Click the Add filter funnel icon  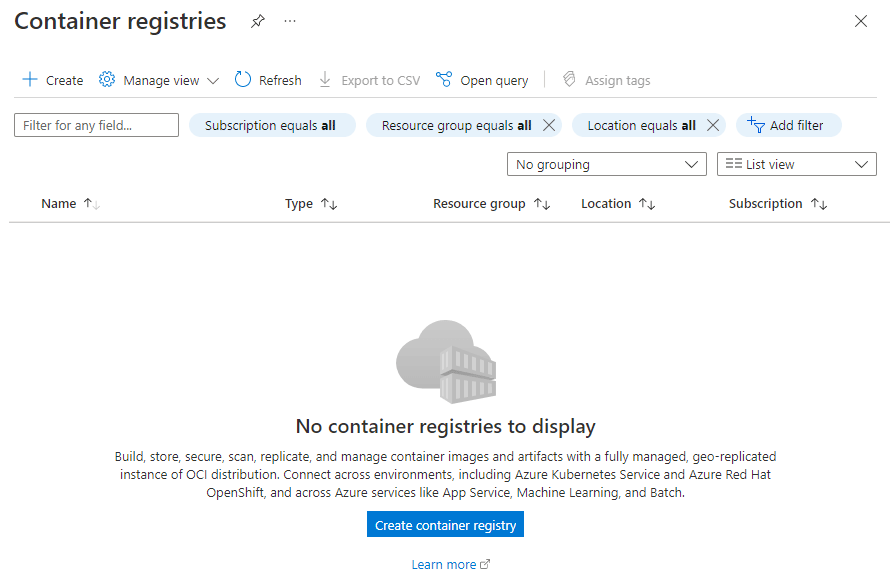tap(755, 125)
